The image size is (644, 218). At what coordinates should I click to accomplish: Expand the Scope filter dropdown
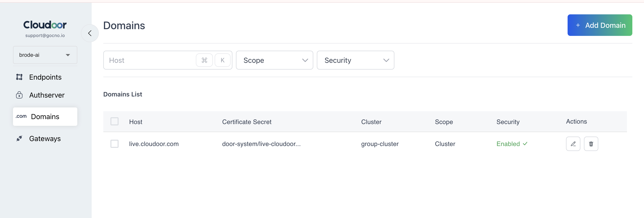(x=274, y=60)
